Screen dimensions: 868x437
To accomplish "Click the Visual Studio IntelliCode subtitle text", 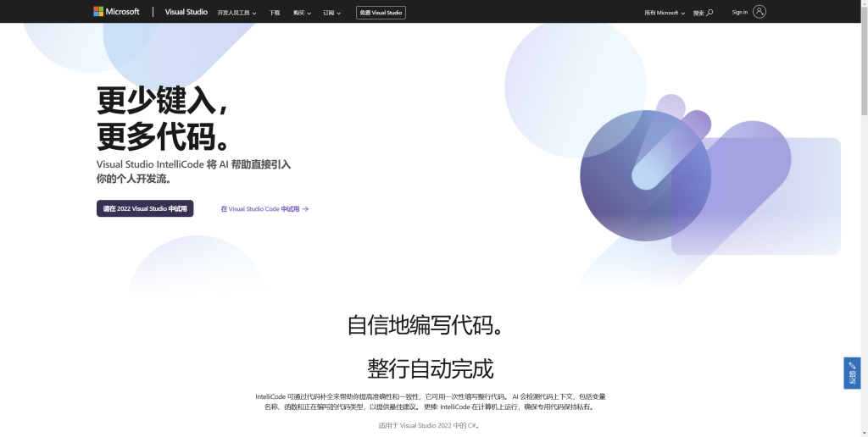I will (193, 171).
